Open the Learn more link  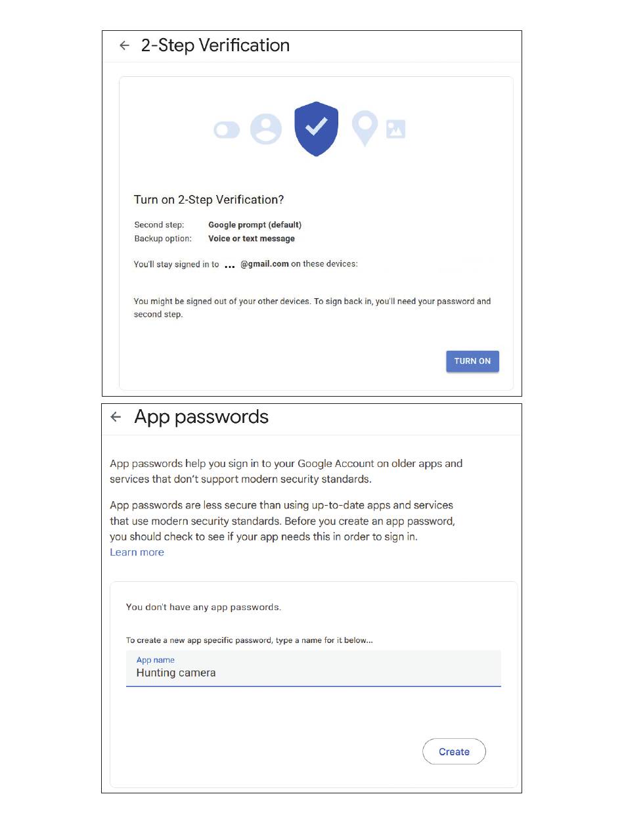pos(137,552)
